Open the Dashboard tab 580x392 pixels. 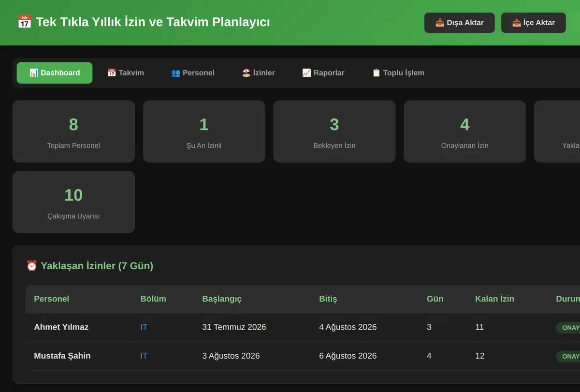pyautogui.click(x=55, y=73)
